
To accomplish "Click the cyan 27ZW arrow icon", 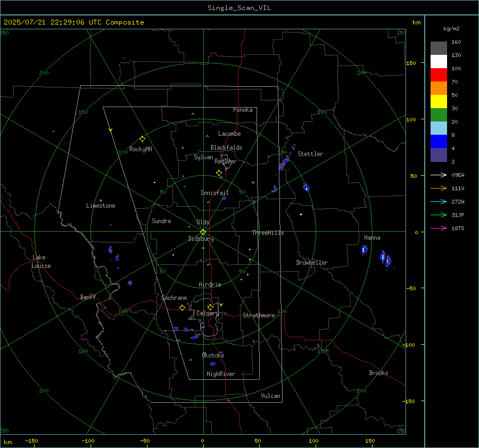I will pyautogui.click(x=439, y=201).
